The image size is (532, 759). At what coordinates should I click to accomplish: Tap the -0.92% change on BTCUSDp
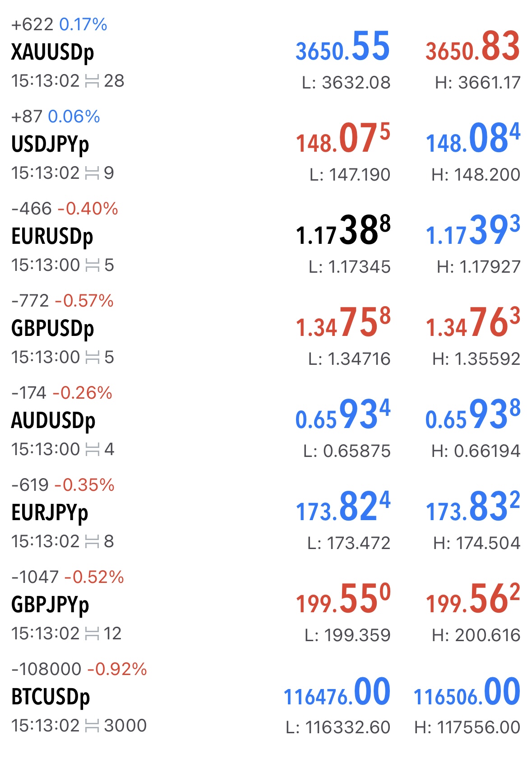pos(117,669)
